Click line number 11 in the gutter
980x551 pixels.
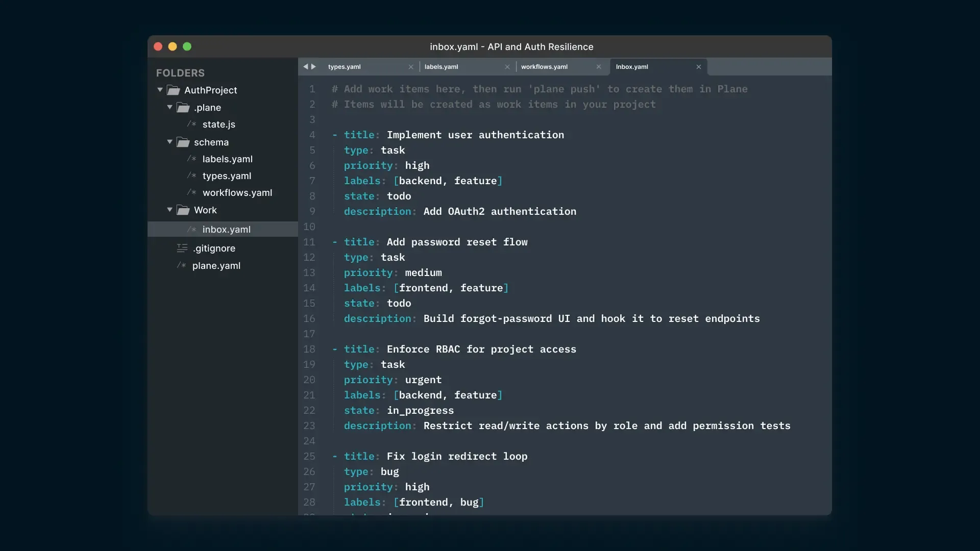309,242
